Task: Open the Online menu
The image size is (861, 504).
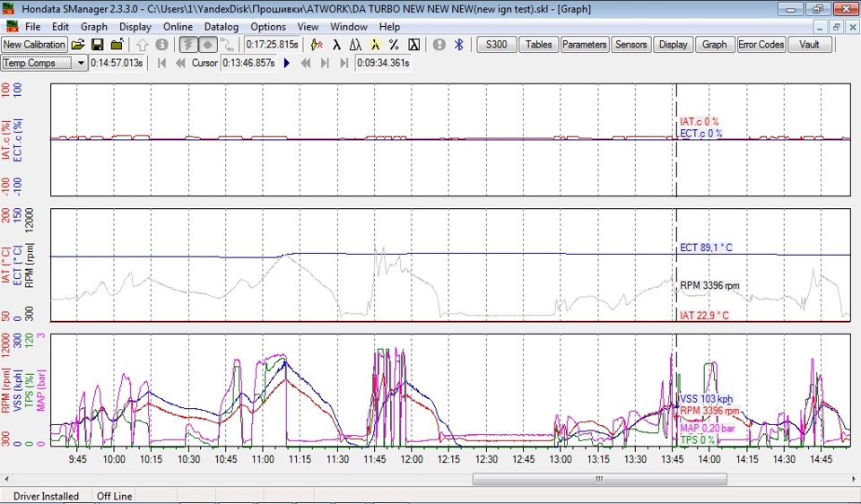Action: click(x=178, y=27)
